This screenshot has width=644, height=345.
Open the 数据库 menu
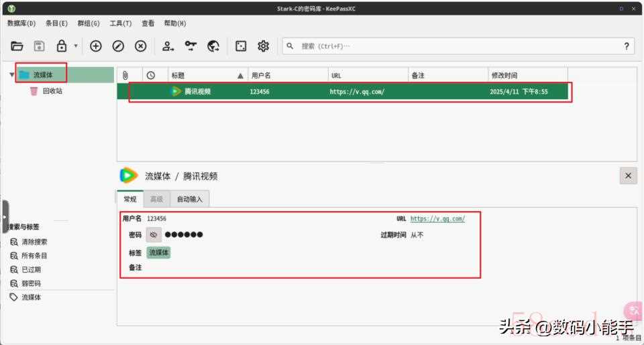click(x=21, y=23)
